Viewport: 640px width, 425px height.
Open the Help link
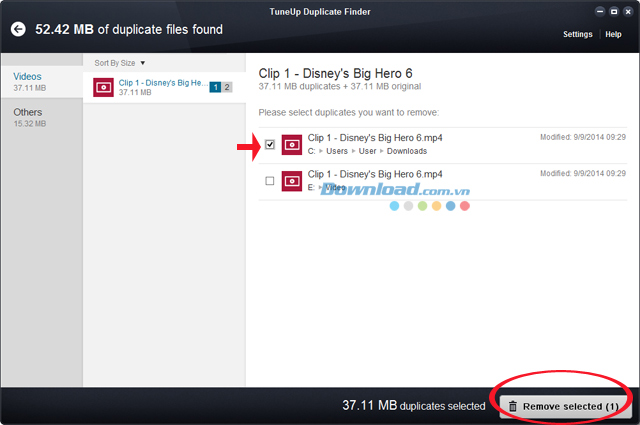(613, 34)
